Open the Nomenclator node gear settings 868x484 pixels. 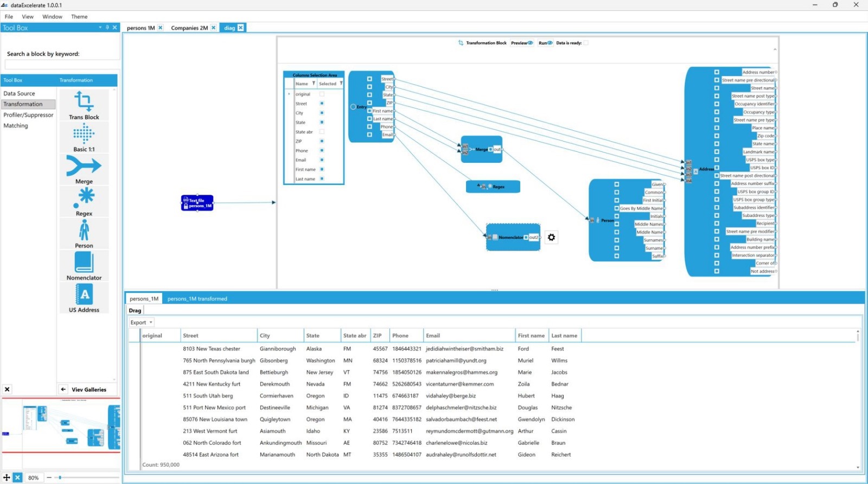point(551,237)
